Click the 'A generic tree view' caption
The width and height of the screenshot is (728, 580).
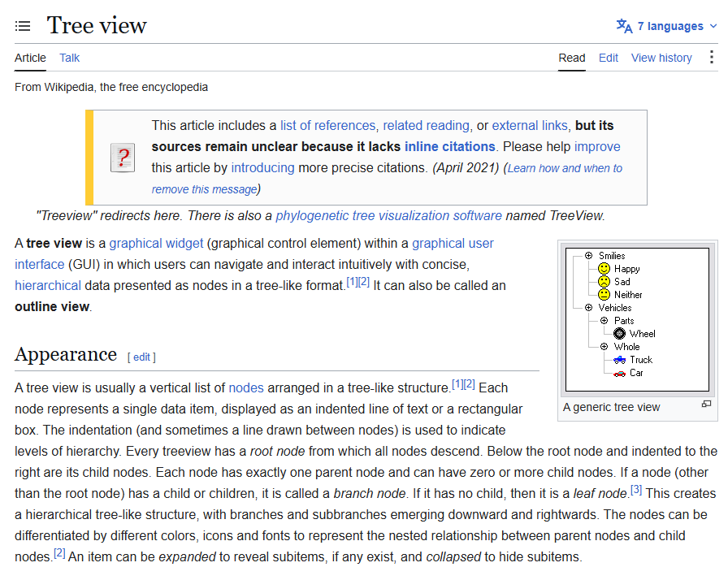pos(611,408)
